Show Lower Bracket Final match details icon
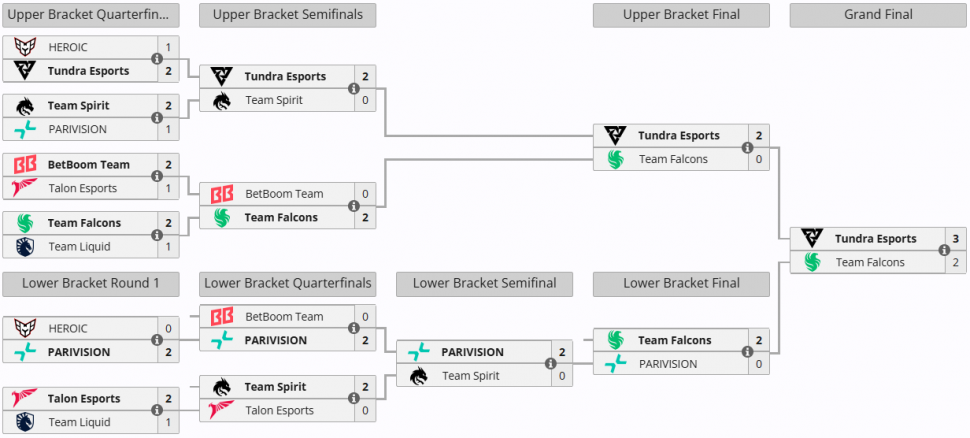 747,352
